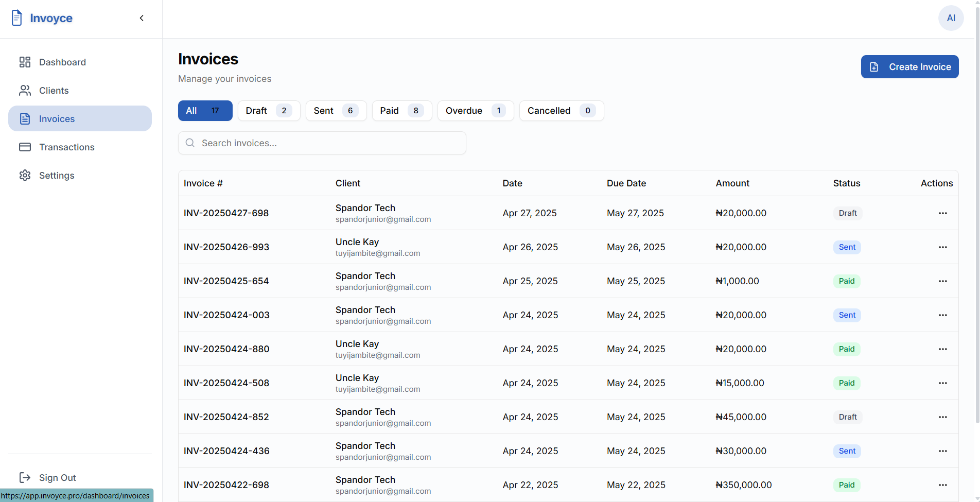Viewport: 980px width, 502px height.
Task: Filter invoices by Paid status
Action: point(402,111)
